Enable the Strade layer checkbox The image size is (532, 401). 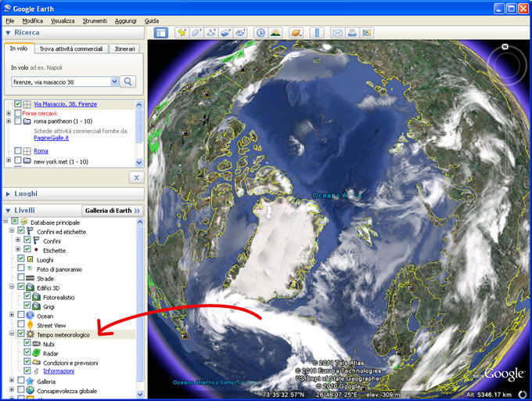pos(20,277)
